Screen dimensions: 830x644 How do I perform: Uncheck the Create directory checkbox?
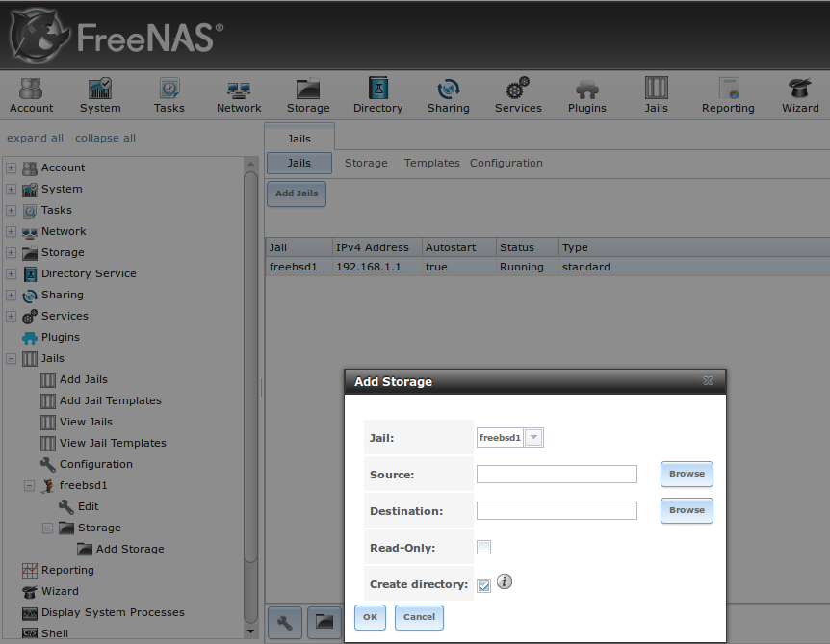[484, 585]
